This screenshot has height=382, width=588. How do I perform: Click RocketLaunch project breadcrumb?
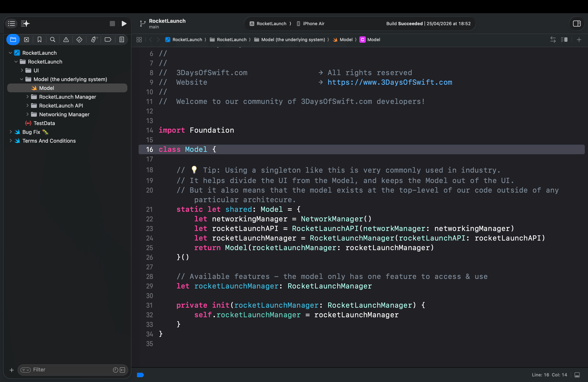pyautogui.click(x=184, y=40)
